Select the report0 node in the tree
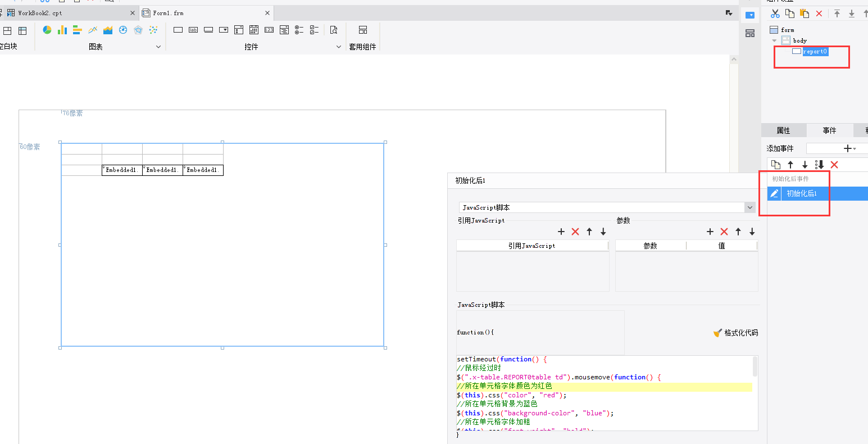868x444 pixels. 815,51
